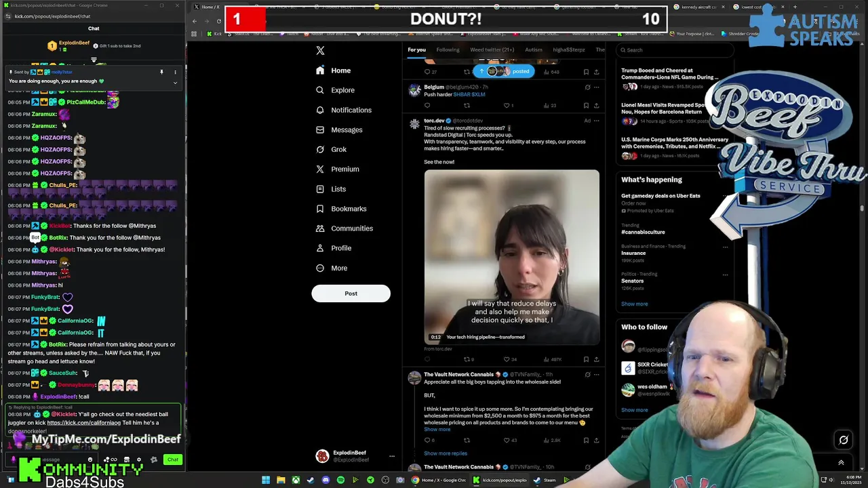Collapse the pinned chat message
This screenshot has width=868, height=488.
(175, 83)
